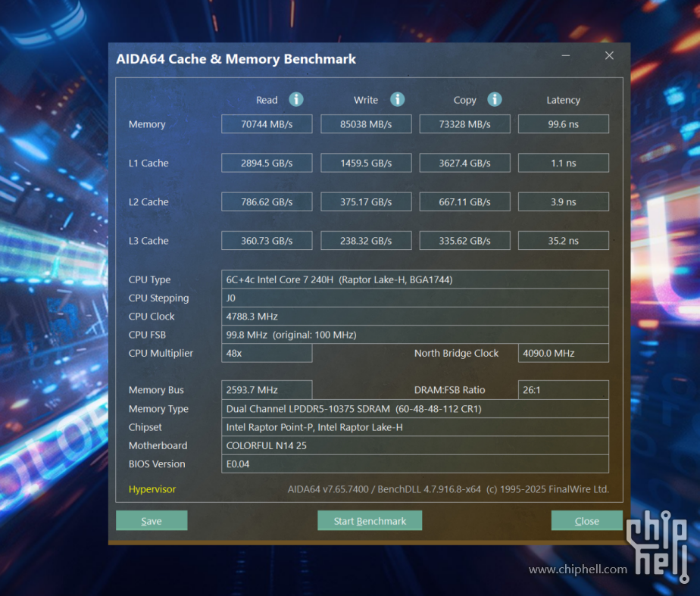Click the Memory Bus field 2593.7 MHz
700x596 pixels.
pyautogui.click(x=267, y=390)
